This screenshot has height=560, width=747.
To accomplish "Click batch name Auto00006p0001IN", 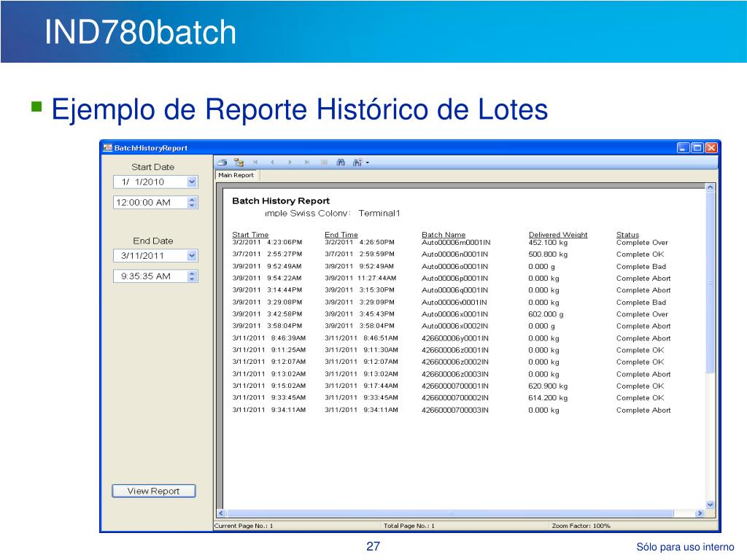I will click(x=455, y=278).
